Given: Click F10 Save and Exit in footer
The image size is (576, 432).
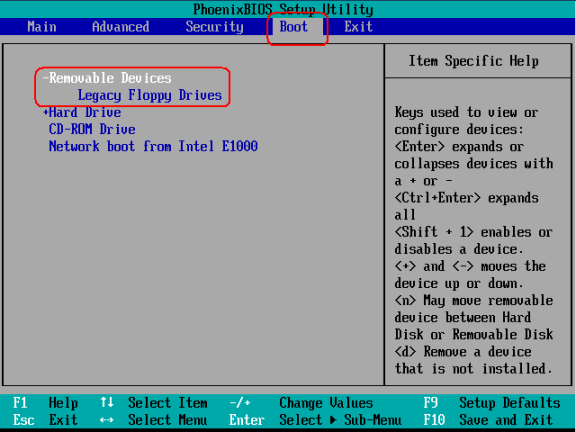Looking at the screenshot, I should pyautogui.click(x=488, y=420).
